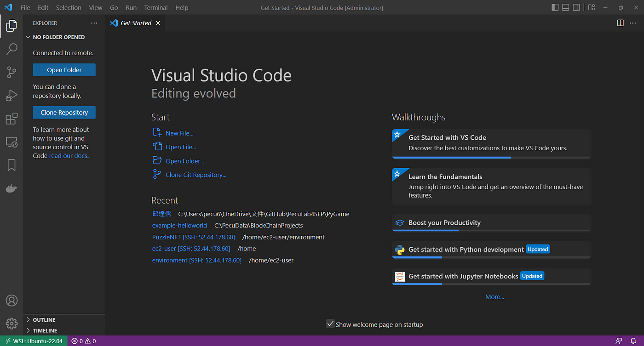Toggle panel layout icon in title bar
The width and height of the screenshot is (644, 346).
566,7
